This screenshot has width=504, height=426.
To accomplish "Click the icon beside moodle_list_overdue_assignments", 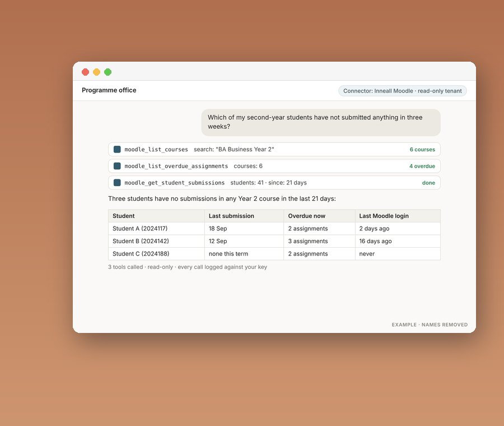I will coord(117,166).
